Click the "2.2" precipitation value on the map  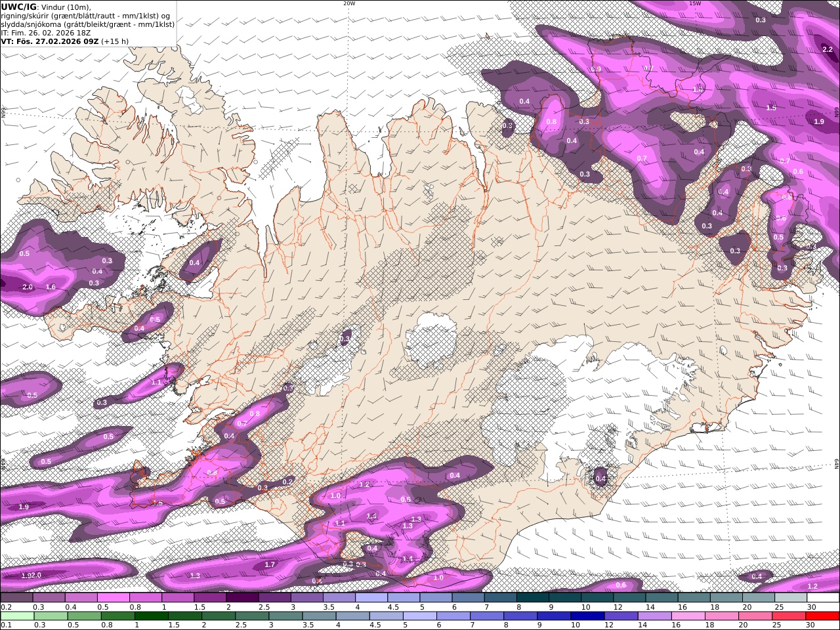[828, 49]
